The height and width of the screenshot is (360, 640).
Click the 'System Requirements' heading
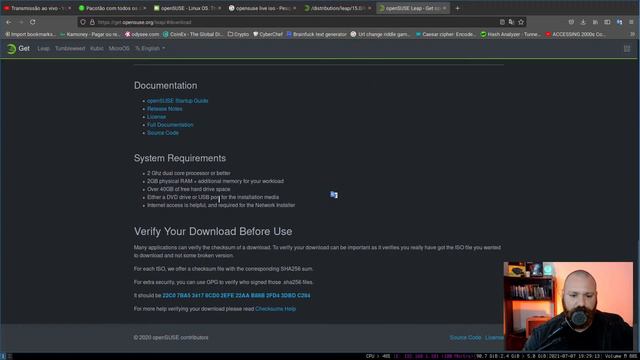coord(180,158)
